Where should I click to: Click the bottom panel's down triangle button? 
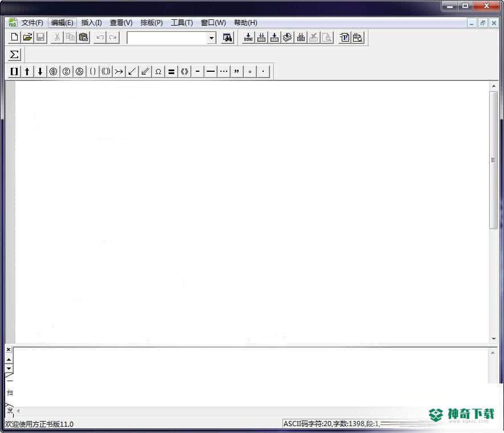click(x=9, y=368)
